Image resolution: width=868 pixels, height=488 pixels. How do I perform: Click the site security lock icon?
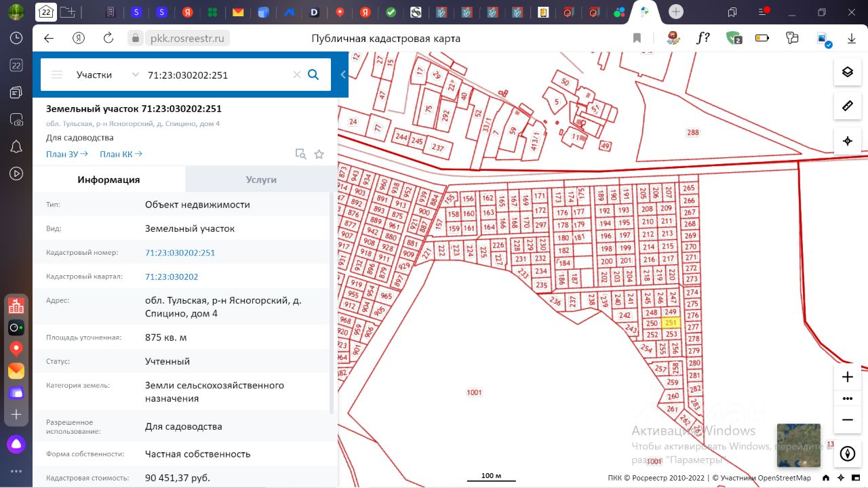point(136,39)
